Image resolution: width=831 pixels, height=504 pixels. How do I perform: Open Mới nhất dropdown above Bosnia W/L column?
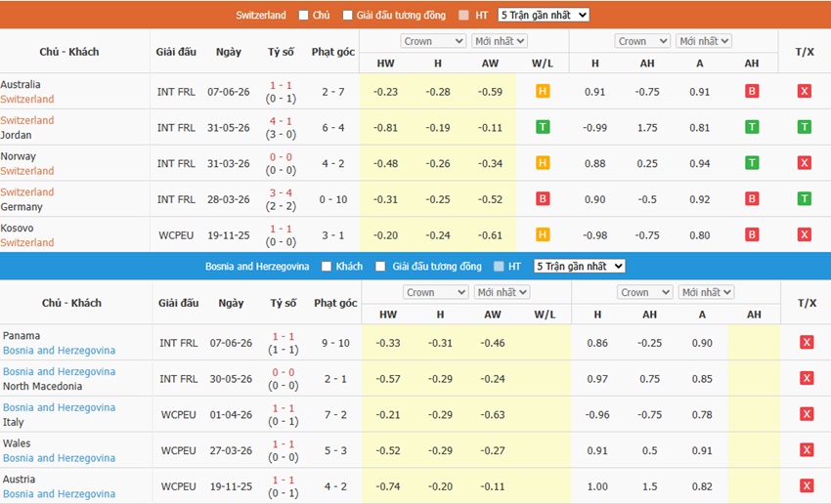click(502, 292)
